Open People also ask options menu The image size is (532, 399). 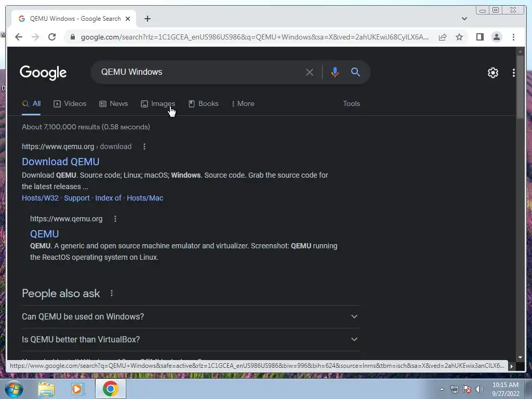click(x=112, y=293)
